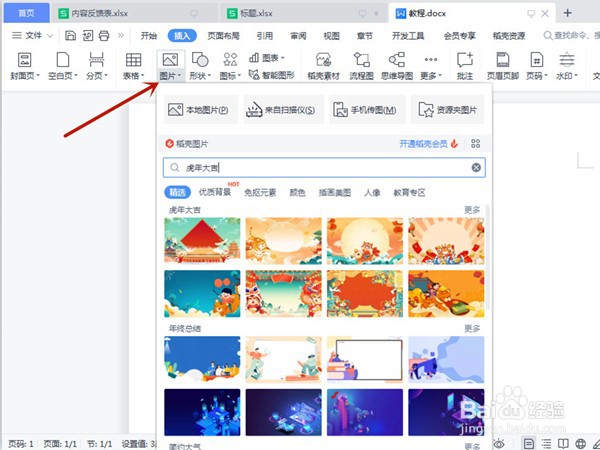Click the 图片 picture icon in ribbon

tap(170, 60)
